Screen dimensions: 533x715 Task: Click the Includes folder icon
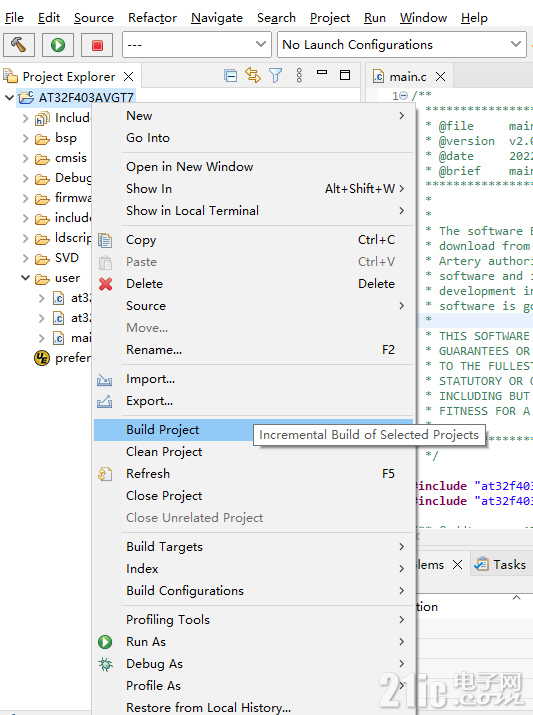click(42, 119)
